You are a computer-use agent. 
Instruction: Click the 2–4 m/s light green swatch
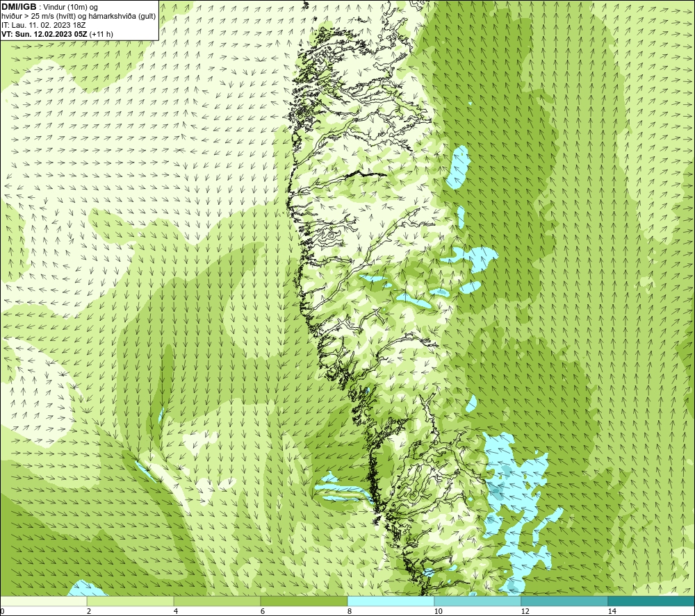click(131, 601)
